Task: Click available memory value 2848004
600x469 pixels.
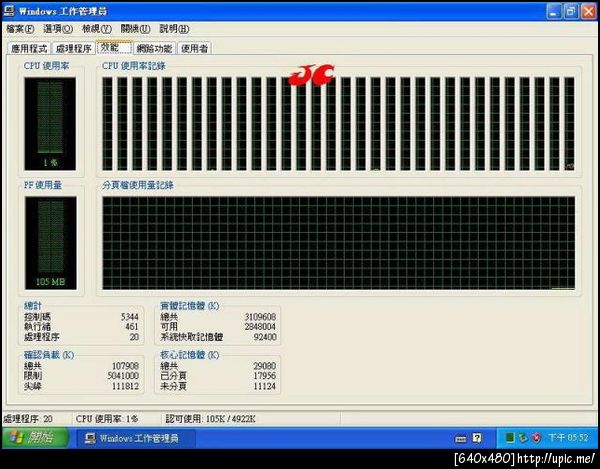Action: (260, 327)
